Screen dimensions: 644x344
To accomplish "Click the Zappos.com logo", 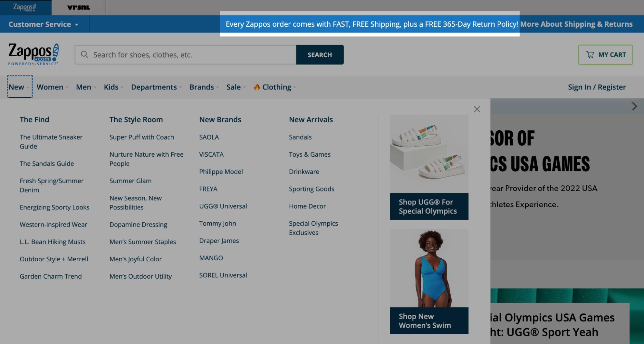I will coord(32,53).
